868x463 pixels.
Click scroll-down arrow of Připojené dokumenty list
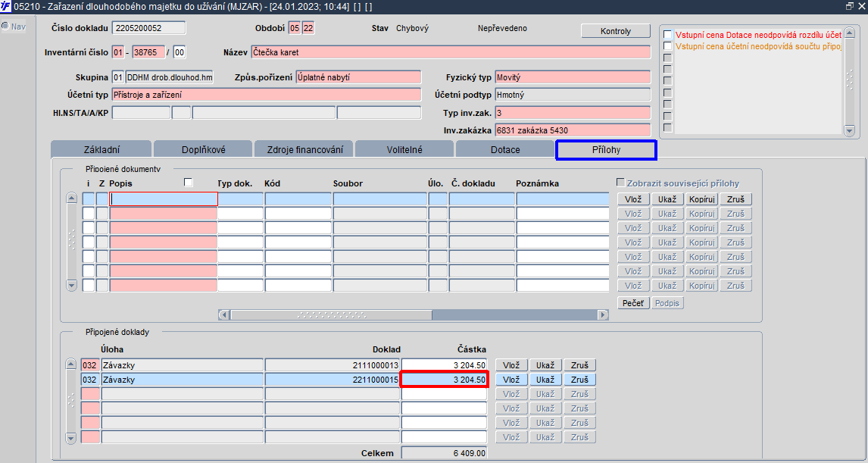[x=71, y=285]
